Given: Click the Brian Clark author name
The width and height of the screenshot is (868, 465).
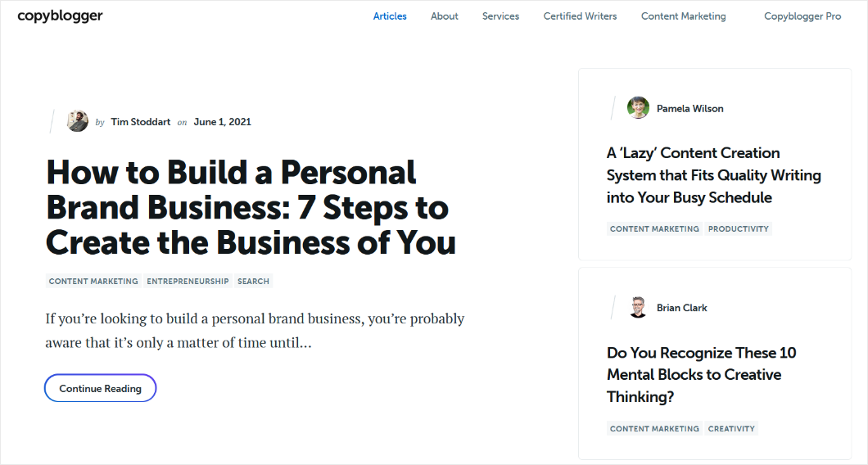Looking at the screenshot, I should coord(681,308).
